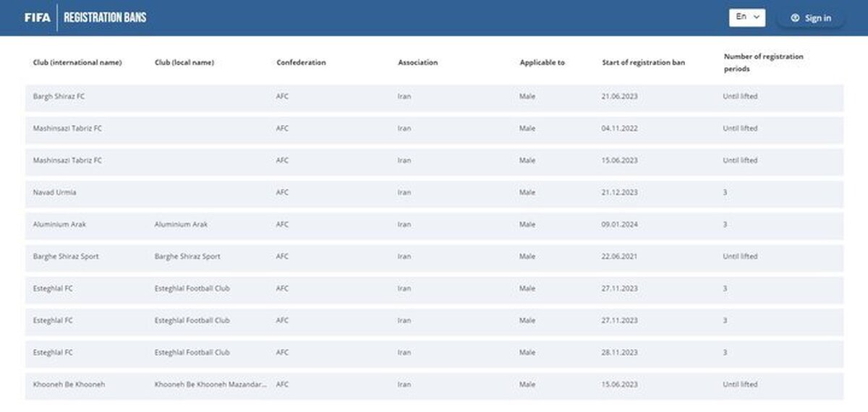Viewport: 868px width, 412px height.
Task: Click the Association column header
Action: 417,63
